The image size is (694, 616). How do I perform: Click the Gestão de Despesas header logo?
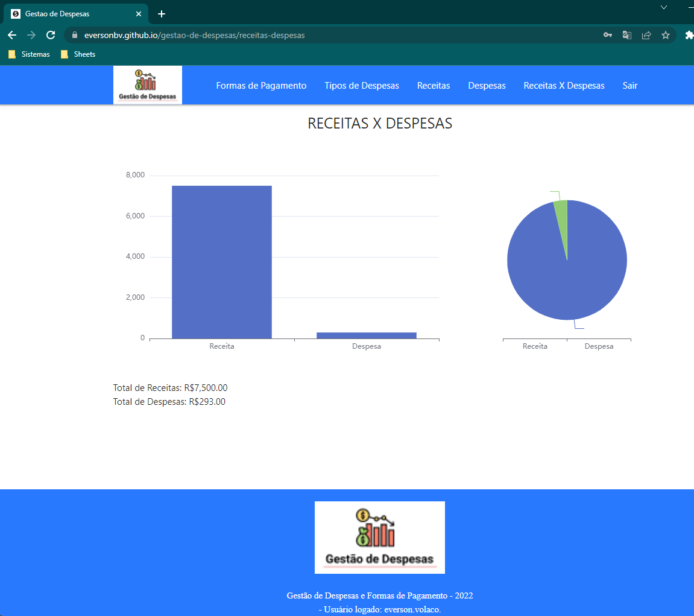click(147, 84)
